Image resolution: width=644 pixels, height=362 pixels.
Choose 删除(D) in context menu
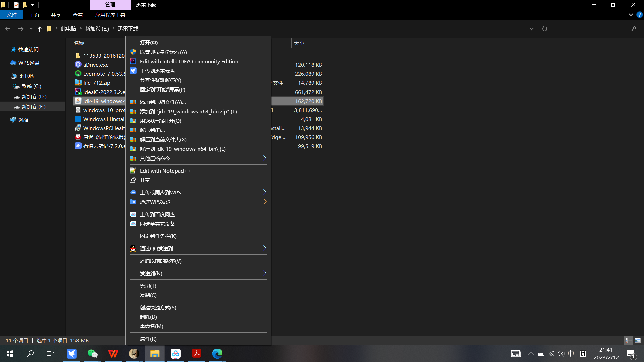click(x=198, y=317)
